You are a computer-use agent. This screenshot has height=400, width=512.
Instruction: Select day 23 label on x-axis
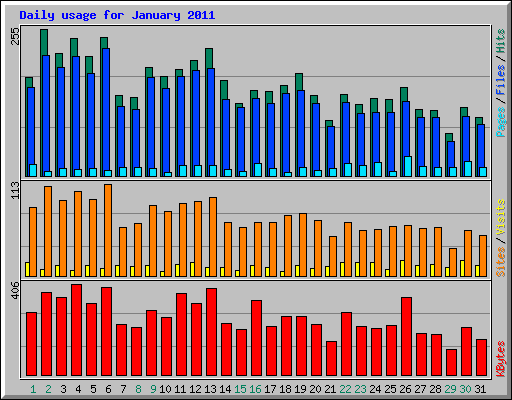pyautogui.click(x=360, y=389)
